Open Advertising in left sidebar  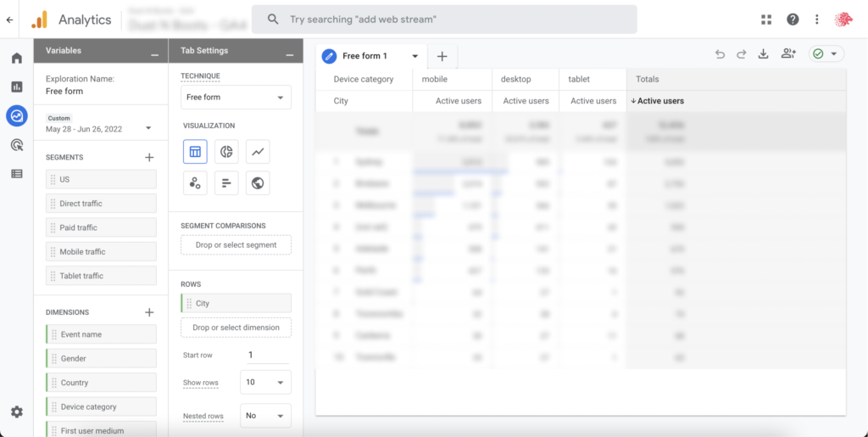(16, 145)
